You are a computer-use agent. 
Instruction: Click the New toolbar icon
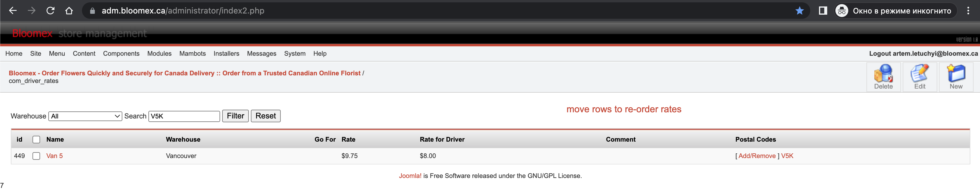tap(956, 77)
